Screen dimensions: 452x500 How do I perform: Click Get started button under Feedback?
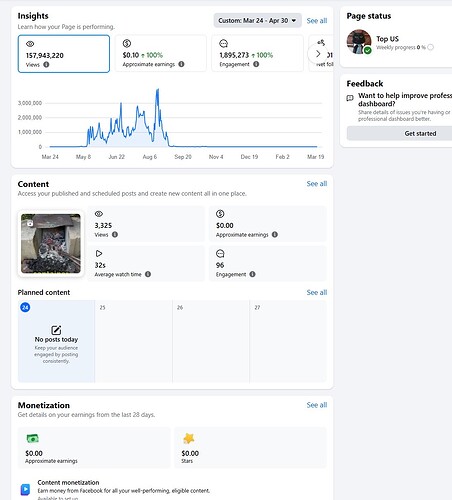tap(399, 133)
